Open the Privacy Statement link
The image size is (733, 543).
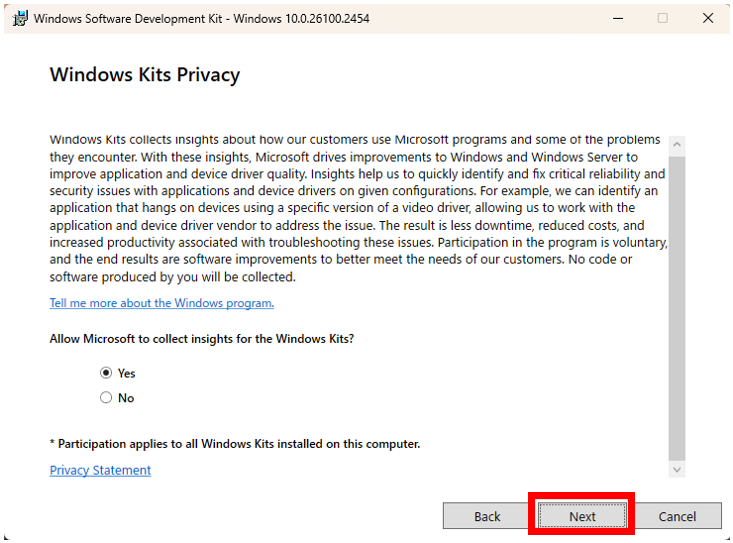(100, 470)
